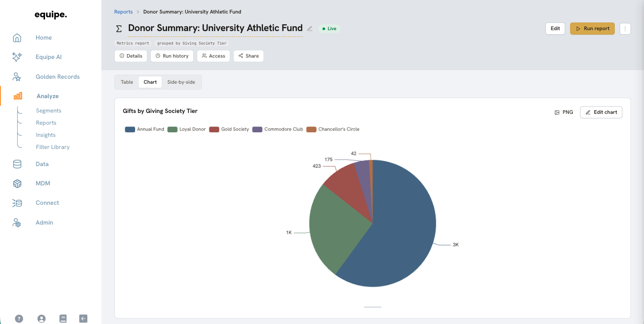Toggle Loyal Donor legend series
The width and height of the screenshot is (644, 324).
coord(186,130)
